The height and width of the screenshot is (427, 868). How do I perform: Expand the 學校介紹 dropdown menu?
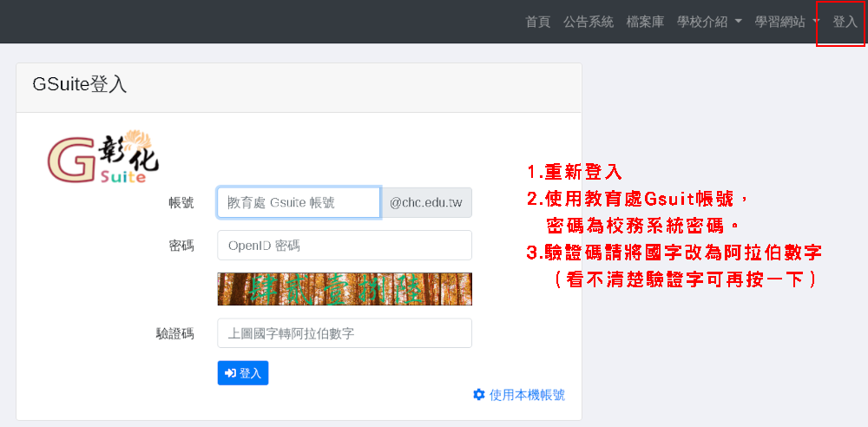(709, 22)
